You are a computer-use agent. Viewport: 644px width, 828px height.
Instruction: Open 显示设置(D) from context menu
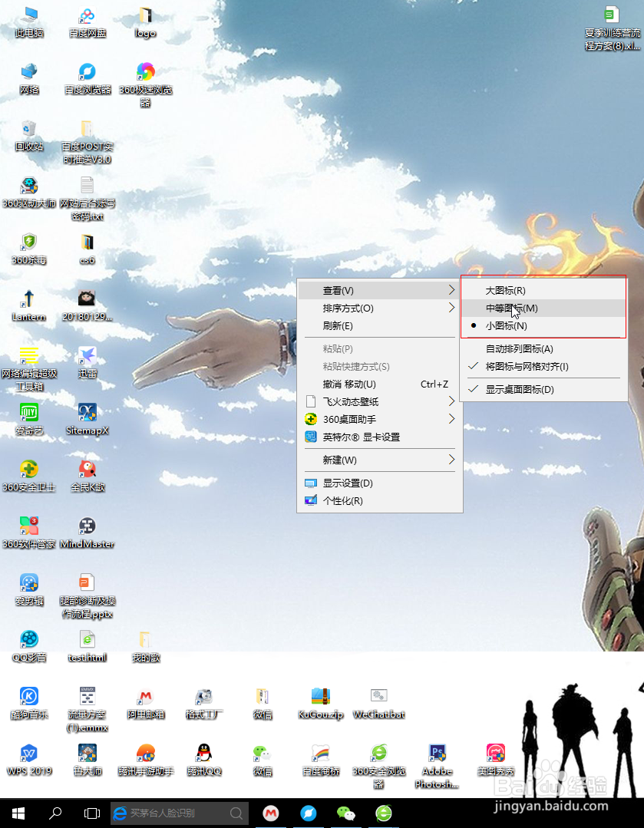[380, 483]
